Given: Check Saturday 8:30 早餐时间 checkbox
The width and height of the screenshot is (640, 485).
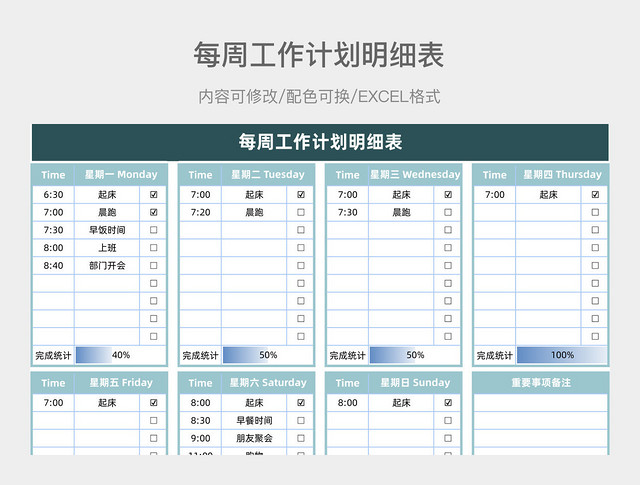Looking at the screenshot, I should click(x=301, y=420).
